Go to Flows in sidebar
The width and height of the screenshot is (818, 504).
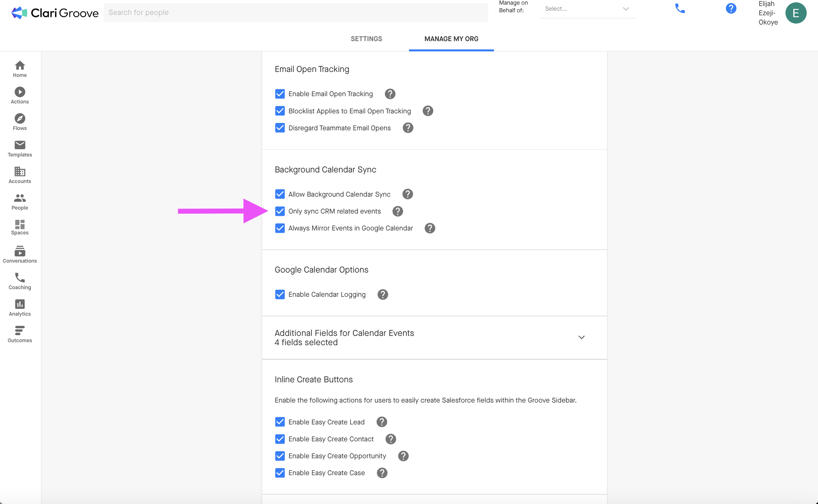20,122
